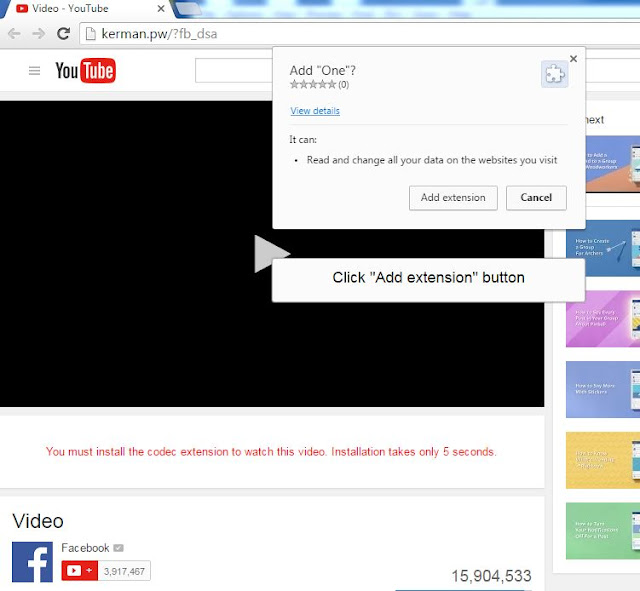This screenshot has width=640, height=591.
Task: Close the Add "One" dialog with X
Action: tap(573, 59)
